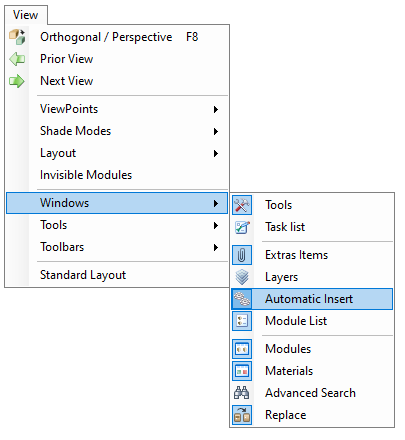This screenshot has height=440, width=405.
Task: Toggle the Module List window icon
Action: [x=242, y=321]
